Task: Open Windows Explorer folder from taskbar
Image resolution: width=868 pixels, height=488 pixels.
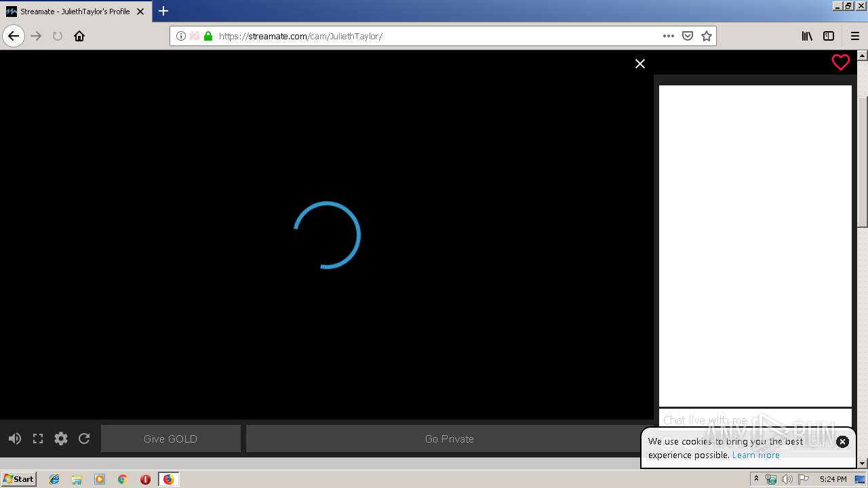Action: coord(77,479)
